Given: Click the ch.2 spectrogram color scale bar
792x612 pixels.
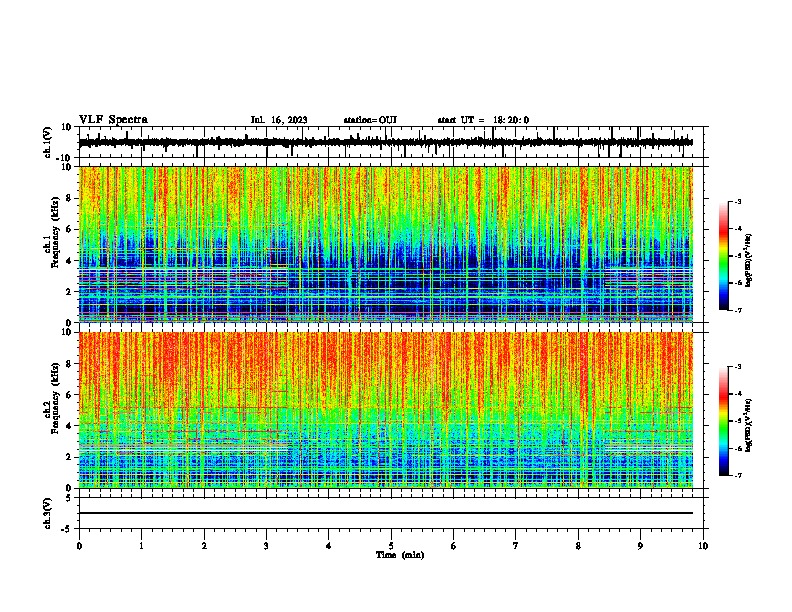Looking at the screenshot, I should pos(724,421).
